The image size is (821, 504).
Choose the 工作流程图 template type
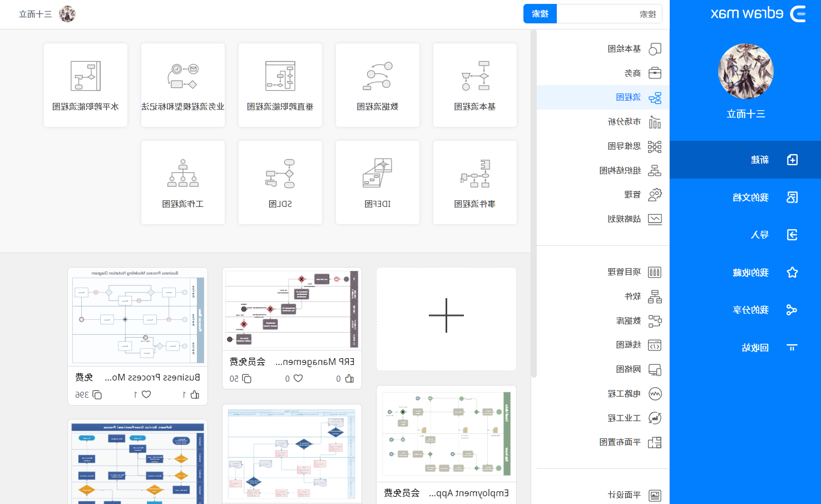(x=183, y=182)
